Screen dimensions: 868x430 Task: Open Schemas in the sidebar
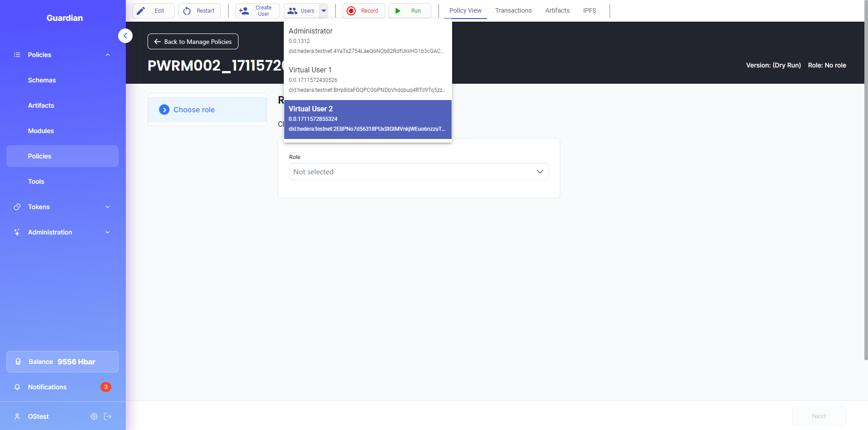click(x=42, y=80)
